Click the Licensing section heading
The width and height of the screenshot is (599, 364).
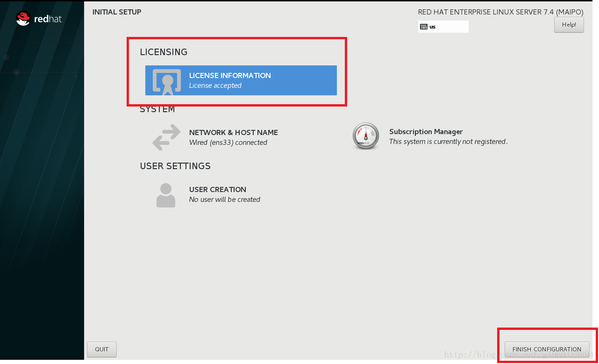(164, 52)
